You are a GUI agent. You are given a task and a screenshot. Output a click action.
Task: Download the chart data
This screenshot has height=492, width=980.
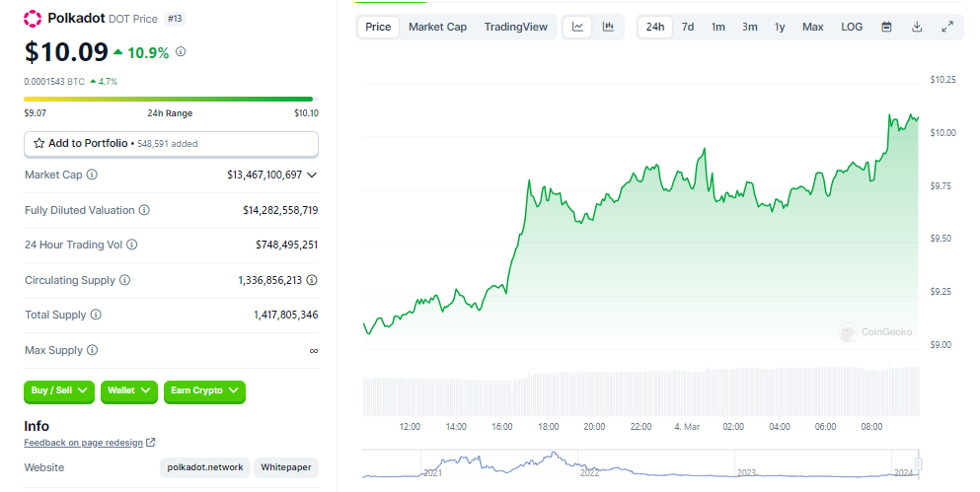point(917,27)
